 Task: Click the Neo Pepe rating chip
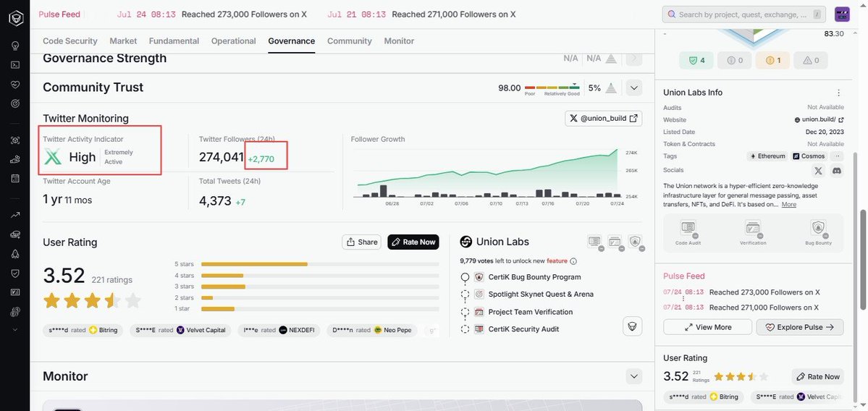(x=372, y=330)
